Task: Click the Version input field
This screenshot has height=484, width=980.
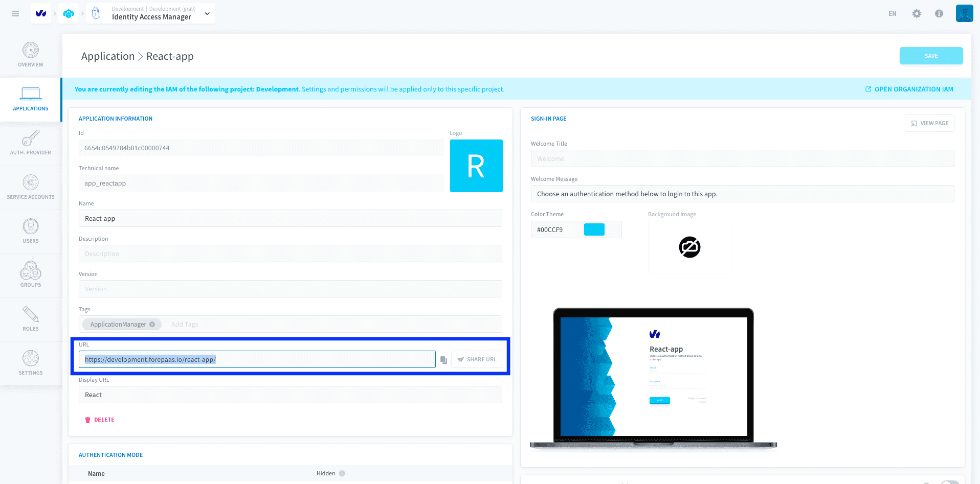Action: (x=291, y=289)
